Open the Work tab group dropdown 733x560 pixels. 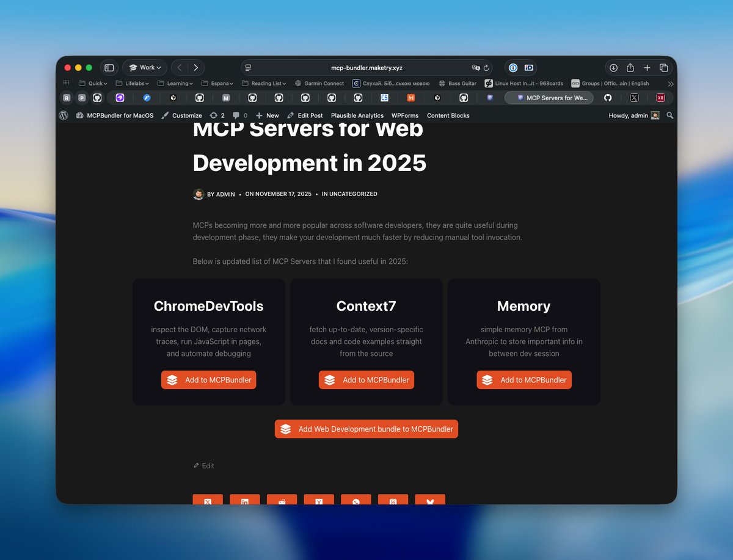click(x=144, y=67)
